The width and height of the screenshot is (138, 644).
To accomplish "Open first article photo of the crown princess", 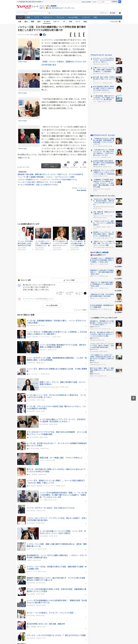I will (29, 49).
